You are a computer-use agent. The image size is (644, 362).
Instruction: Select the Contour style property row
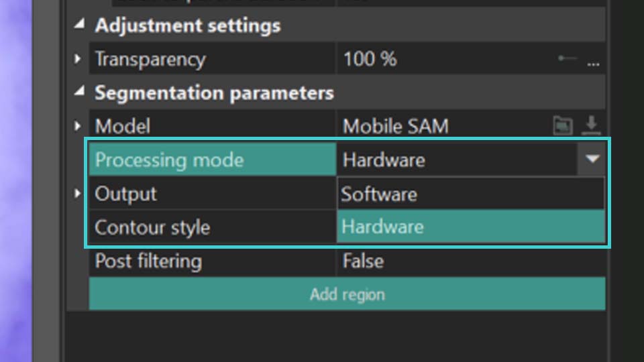coord(213,227)
